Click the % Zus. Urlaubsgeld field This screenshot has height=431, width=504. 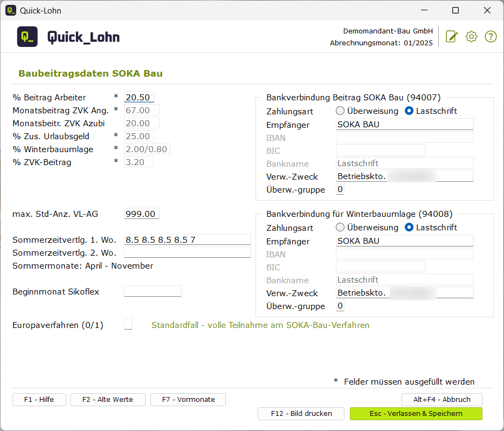click(139, 136)
